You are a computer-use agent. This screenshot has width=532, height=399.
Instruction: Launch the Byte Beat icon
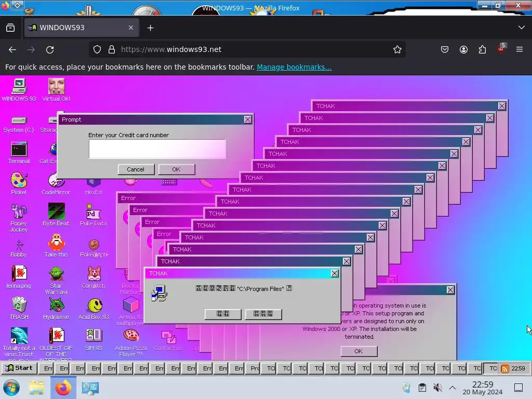[56, 215]
